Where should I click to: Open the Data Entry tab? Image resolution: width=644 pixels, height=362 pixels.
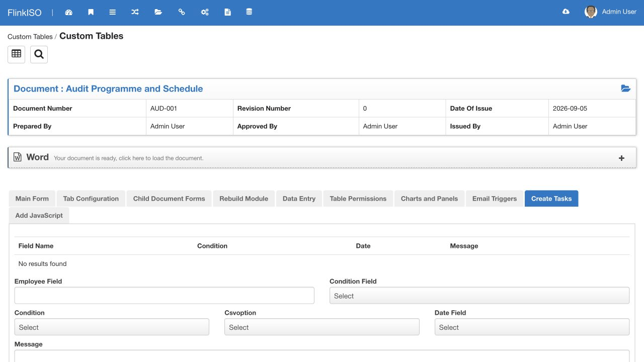[x=299, y=199]
